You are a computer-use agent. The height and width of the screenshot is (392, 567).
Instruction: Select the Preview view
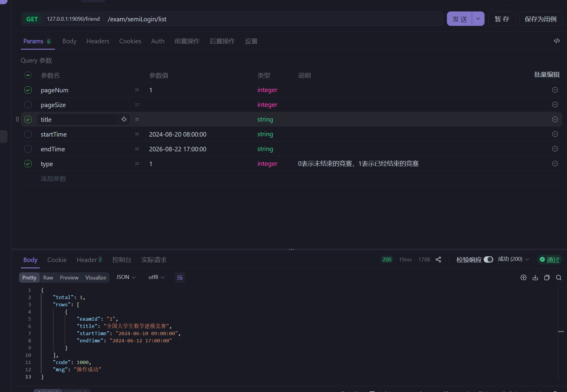pos(69,277)
